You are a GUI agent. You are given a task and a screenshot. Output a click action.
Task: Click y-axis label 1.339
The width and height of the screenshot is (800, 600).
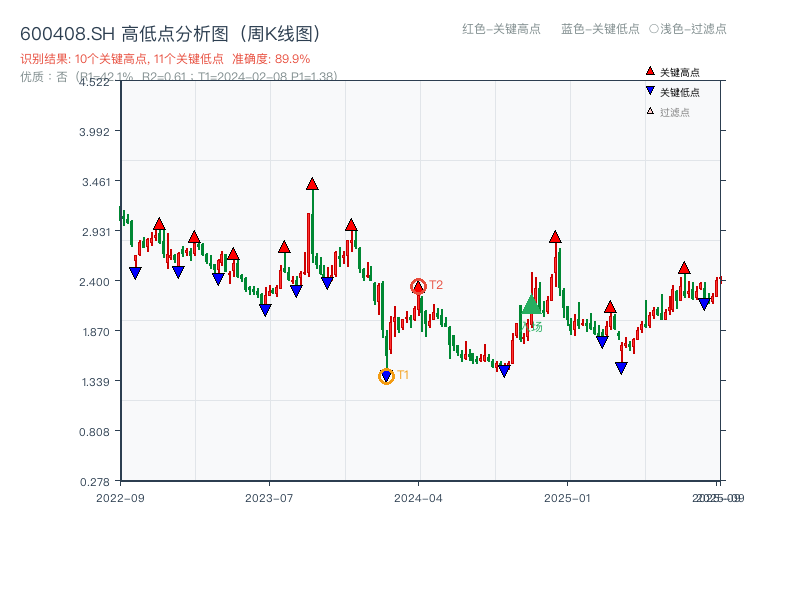tap(96, 382)
